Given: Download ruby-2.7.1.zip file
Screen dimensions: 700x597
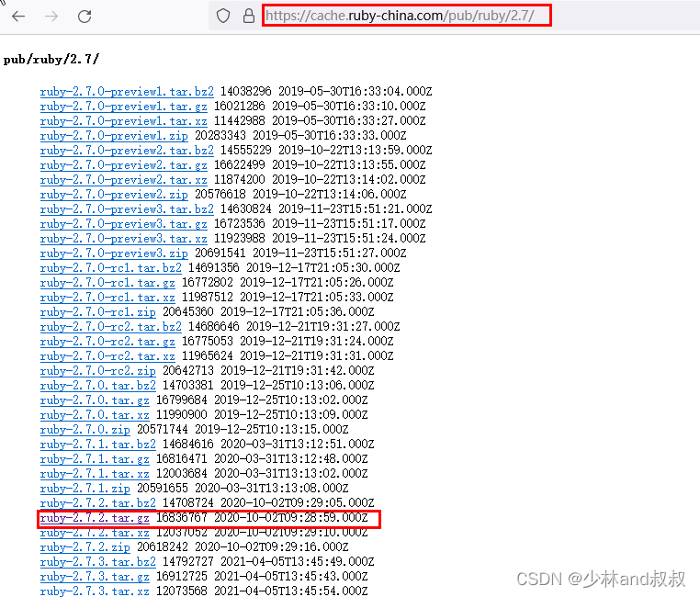Looking at the screenshot, I should pos(85,489).
